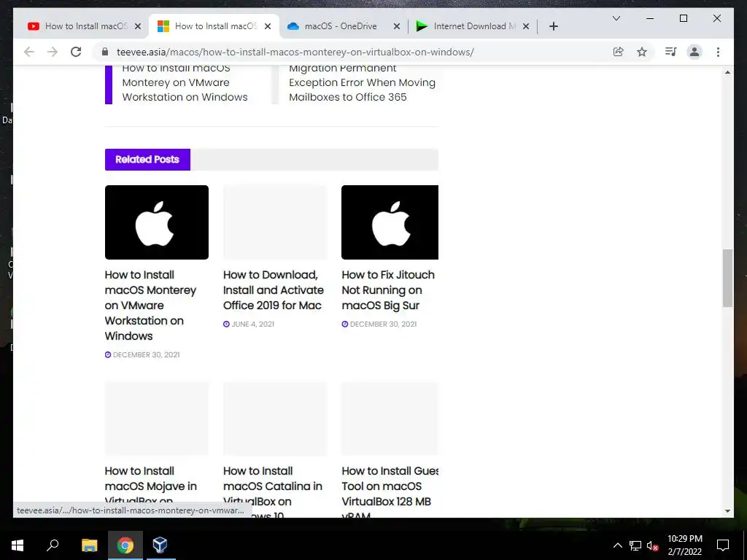
Task: Click the muted volume tray icon
Action: pos(653,545)
